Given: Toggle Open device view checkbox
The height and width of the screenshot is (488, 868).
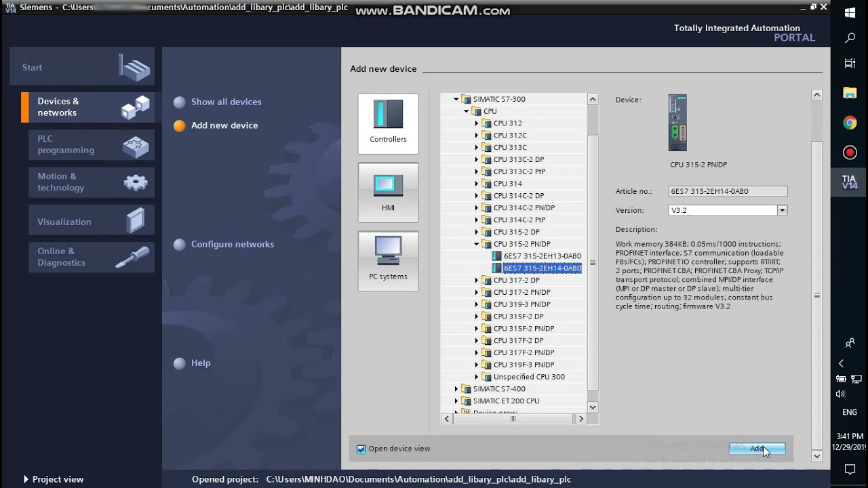Looking at the screenshot, I should [361, 449].
